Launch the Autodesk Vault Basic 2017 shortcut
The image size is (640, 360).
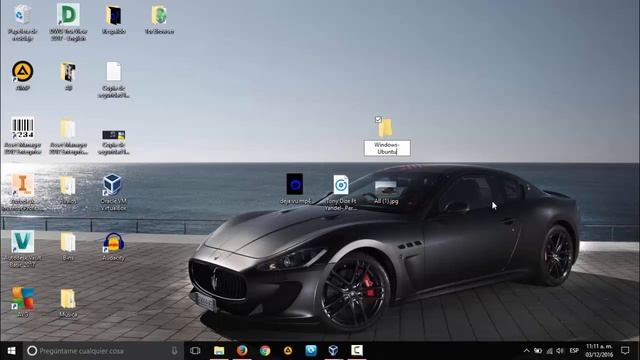[22, 242]
